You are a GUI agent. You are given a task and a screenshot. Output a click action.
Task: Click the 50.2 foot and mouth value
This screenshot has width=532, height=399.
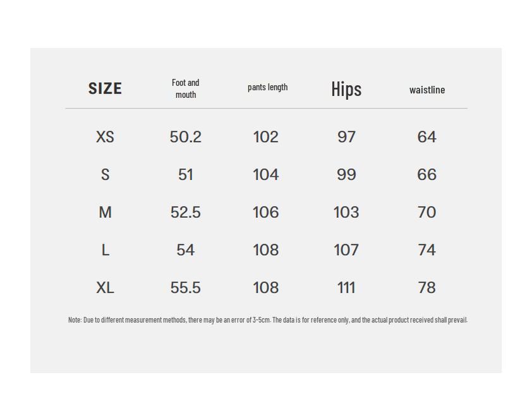[185, 137]
